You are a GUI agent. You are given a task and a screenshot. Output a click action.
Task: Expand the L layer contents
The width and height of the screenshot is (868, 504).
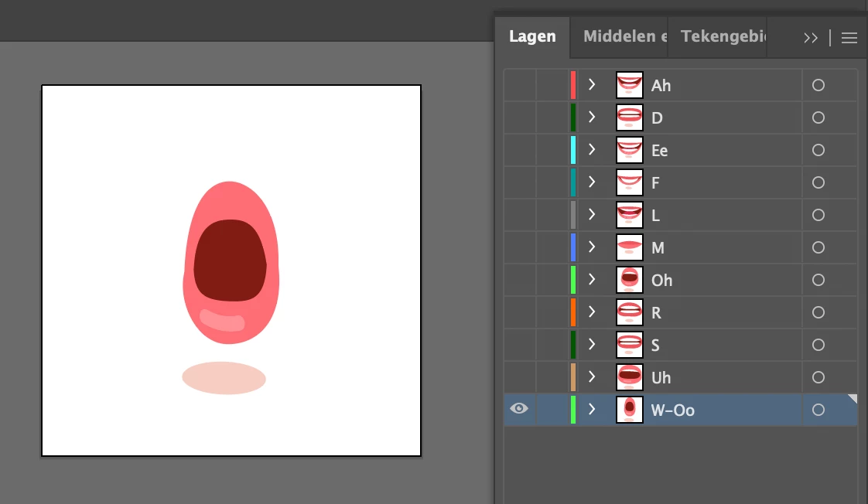(592, 215)
